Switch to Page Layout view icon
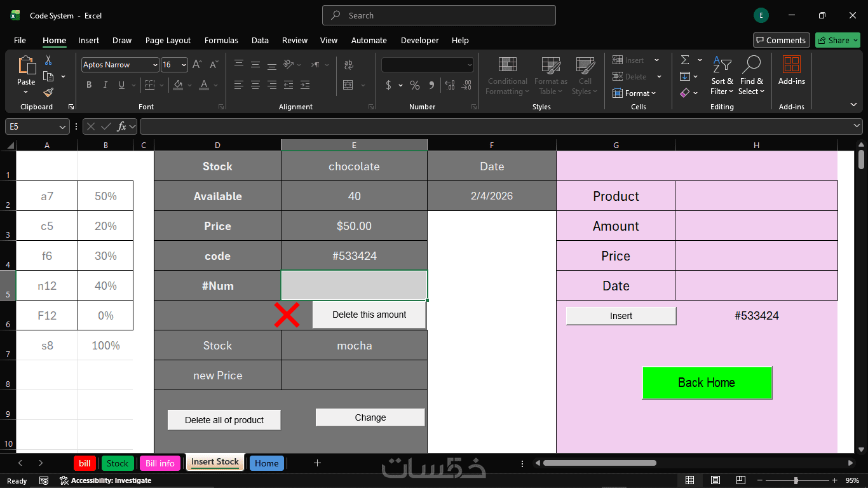868x488 pixels. pyautogui.click(x=715, y=480)
